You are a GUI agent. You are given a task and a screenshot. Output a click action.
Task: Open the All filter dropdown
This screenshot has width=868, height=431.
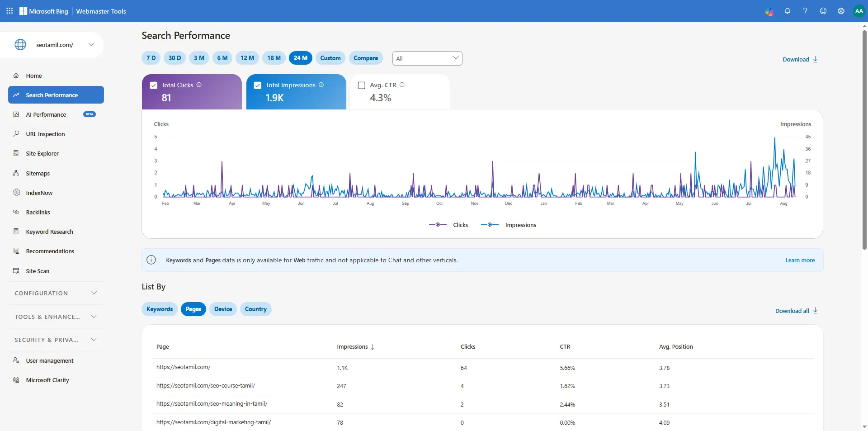[x=427, y=58]
